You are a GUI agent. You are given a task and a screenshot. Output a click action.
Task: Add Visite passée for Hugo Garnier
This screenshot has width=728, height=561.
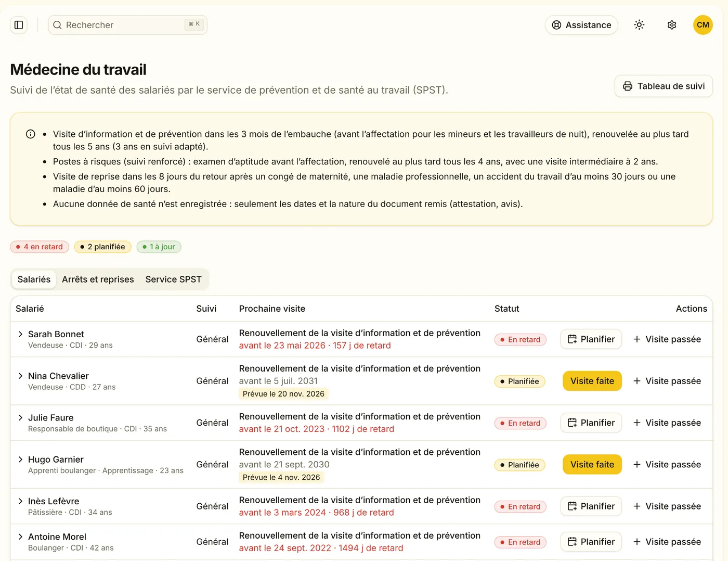667,465
